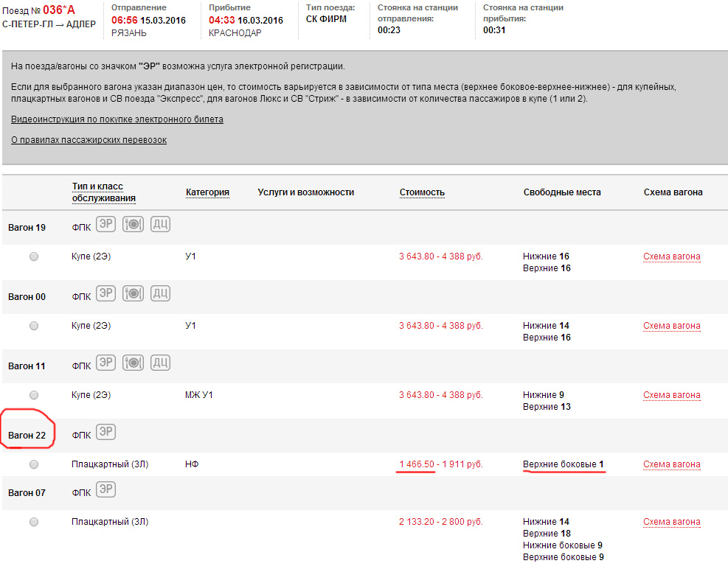The width and height of the screenshot is (728, 569).
Task: Click the dining icon for Вагон 19
Action: point(134,224)
